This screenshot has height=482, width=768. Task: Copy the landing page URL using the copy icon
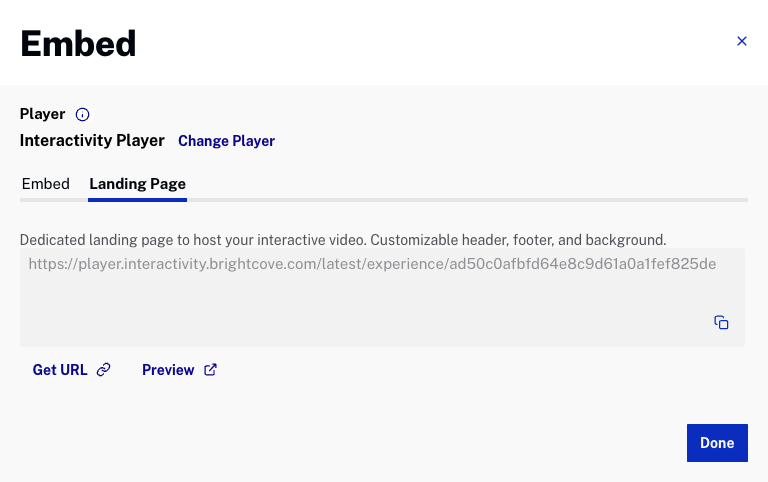click(721, 322)
